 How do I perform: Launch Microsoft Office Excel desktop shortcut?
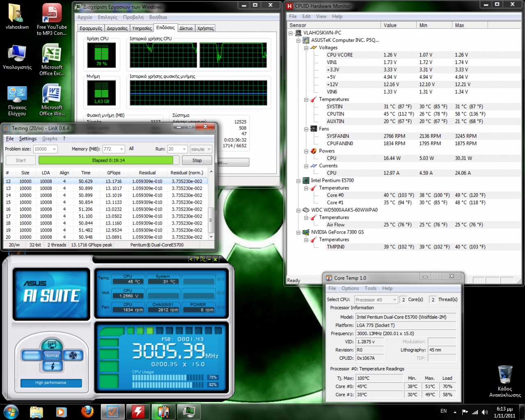(x=52, y=60)
